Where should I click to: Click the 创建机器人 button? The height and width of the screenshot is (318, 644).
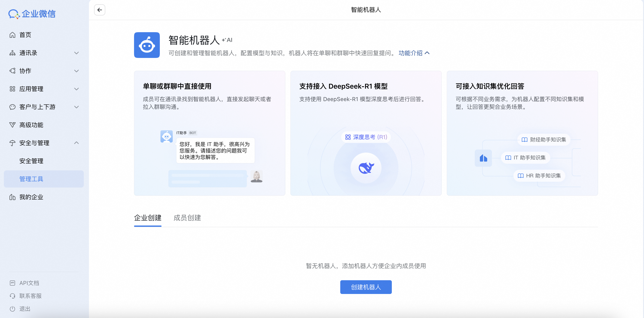[366, 287]
